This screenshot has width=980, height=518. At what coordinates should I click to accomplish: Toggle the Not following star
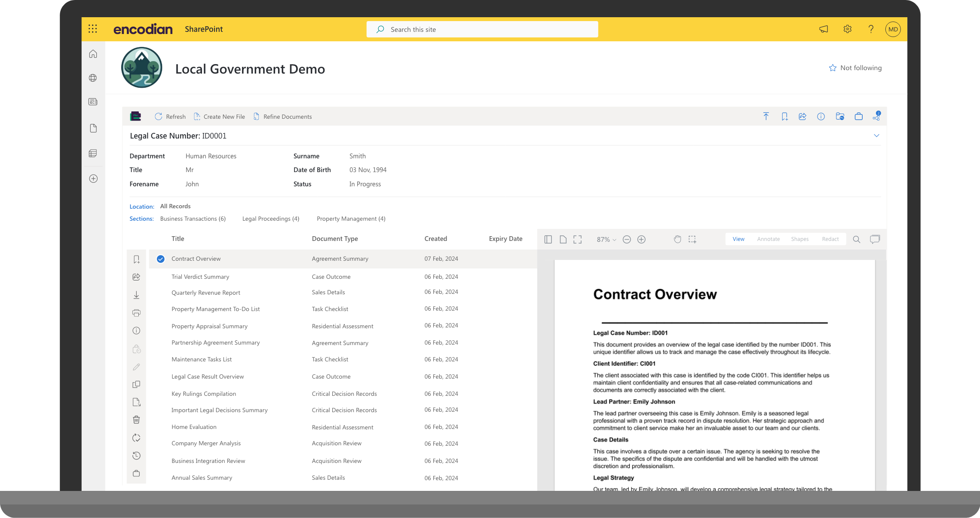(833, 68)
